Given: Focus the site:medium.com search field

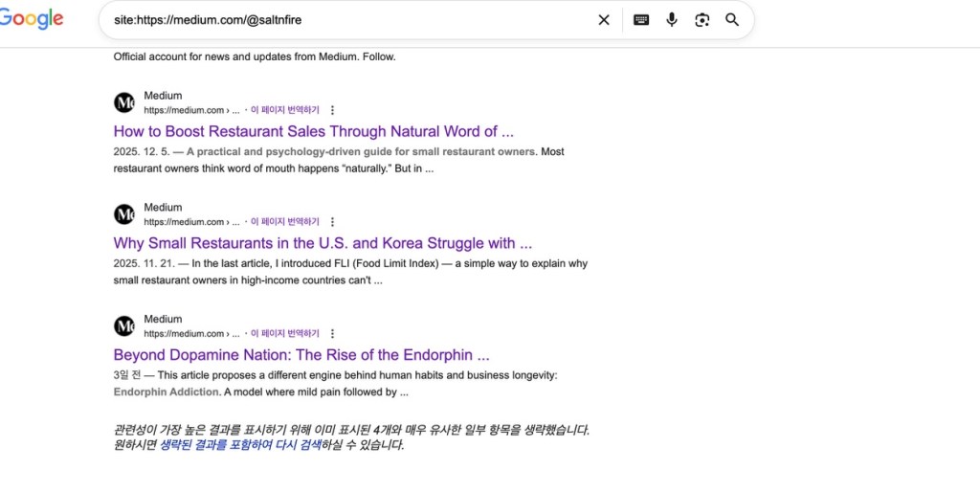Looking at the screenshot, I should (x=350, y=20).
